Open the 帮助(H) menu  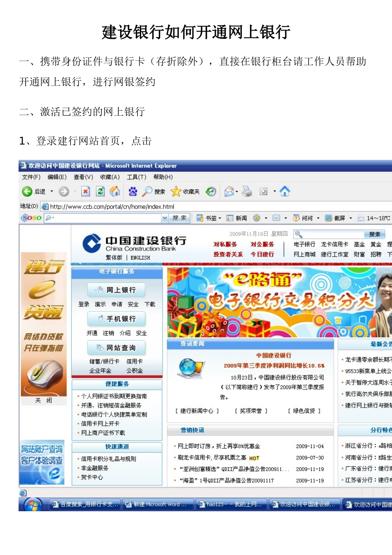163,177
